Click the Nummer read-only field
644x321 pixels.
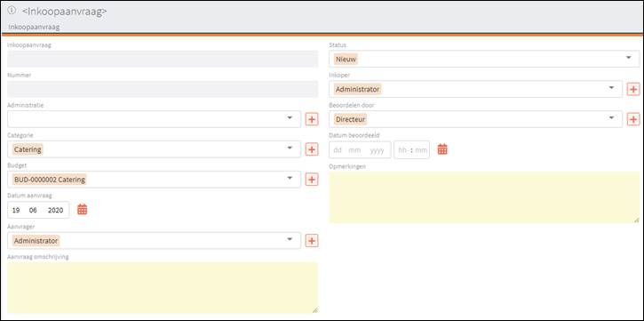[163, 89]
